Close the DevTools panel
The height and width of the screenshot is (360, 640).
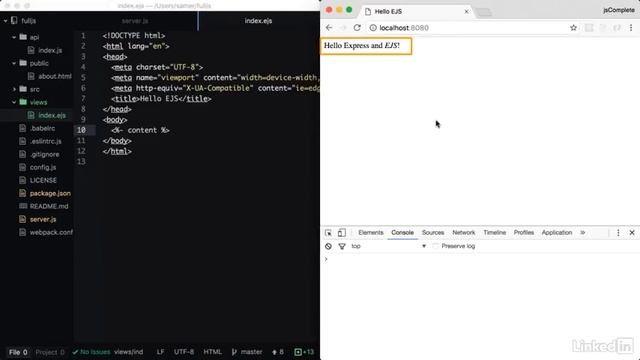click(x=632, y=233)
